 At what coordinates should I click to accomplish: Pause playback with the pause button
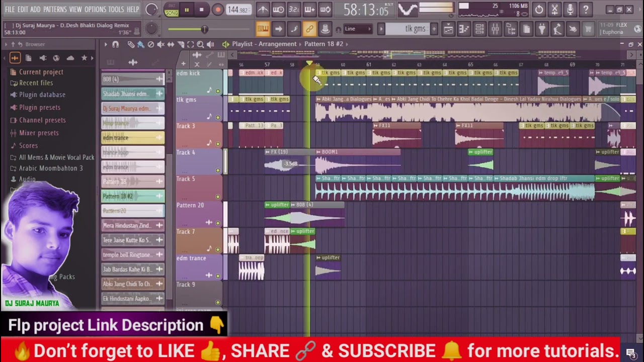(x=187, y=10)
